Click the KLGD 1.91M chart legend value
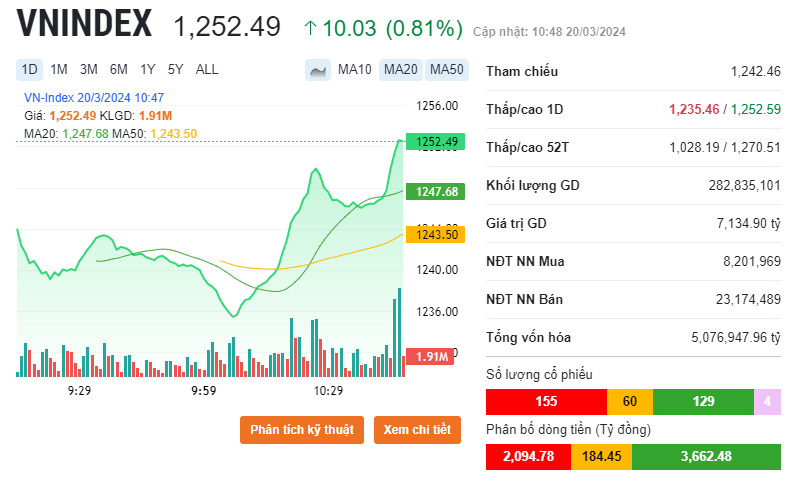The image size is (798, 481). click(155, 116)
